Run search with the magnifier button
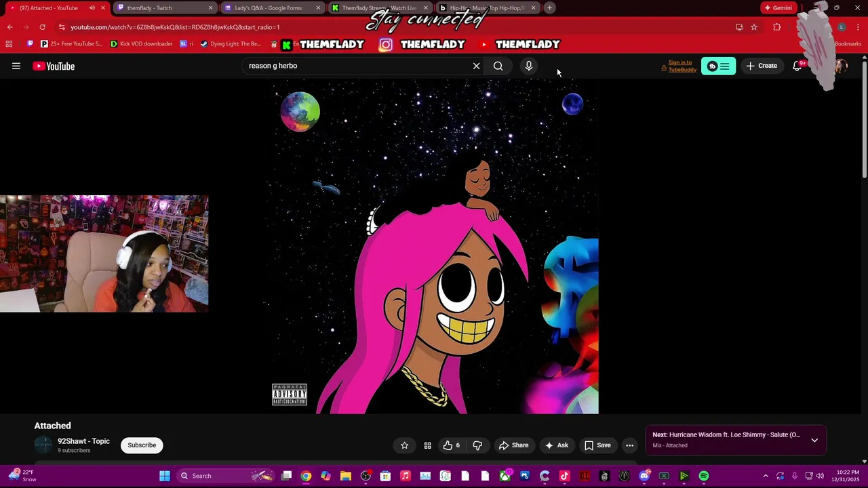 click(498, 66)
